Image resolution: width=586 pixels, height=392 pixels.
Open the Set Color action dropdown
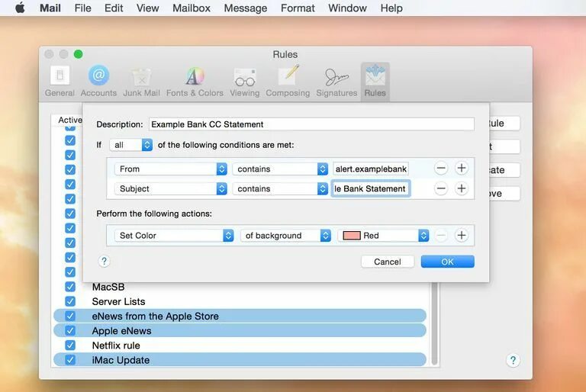coord(174,236)
